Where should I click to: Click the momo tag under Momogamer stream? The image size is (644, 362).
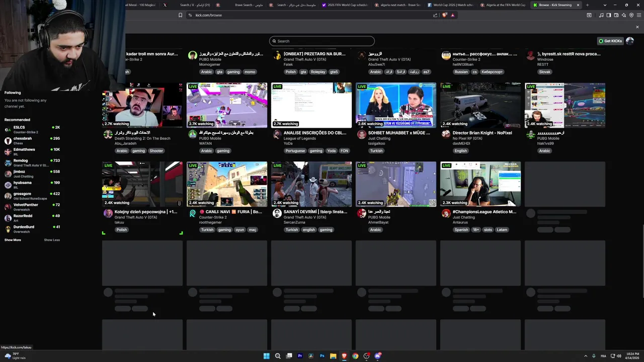tap(250, 72)
